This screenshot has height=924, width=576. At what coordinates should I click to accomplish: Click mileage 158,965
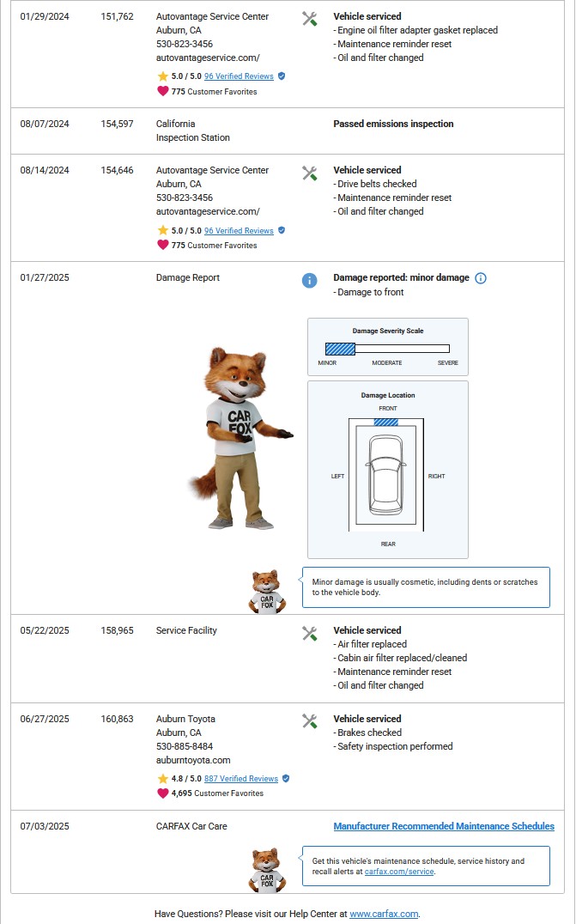tap(118, 630)
